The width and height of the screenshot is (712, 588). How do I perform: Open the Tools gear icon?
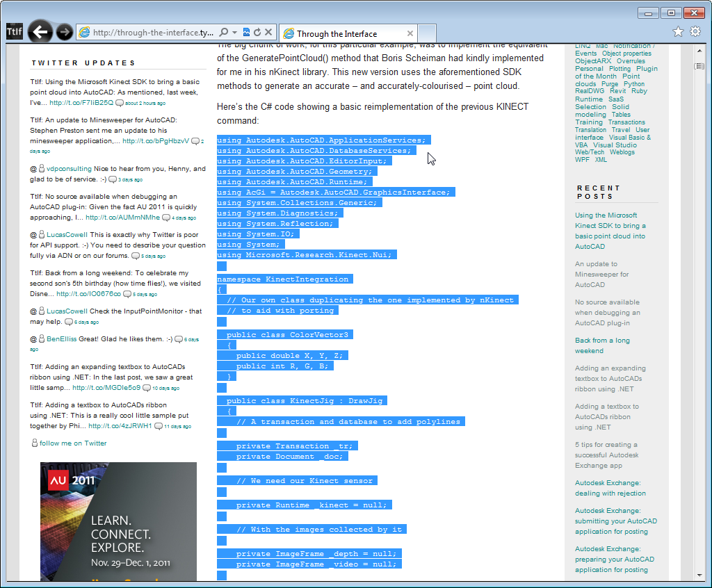click(x=695, y=32)
